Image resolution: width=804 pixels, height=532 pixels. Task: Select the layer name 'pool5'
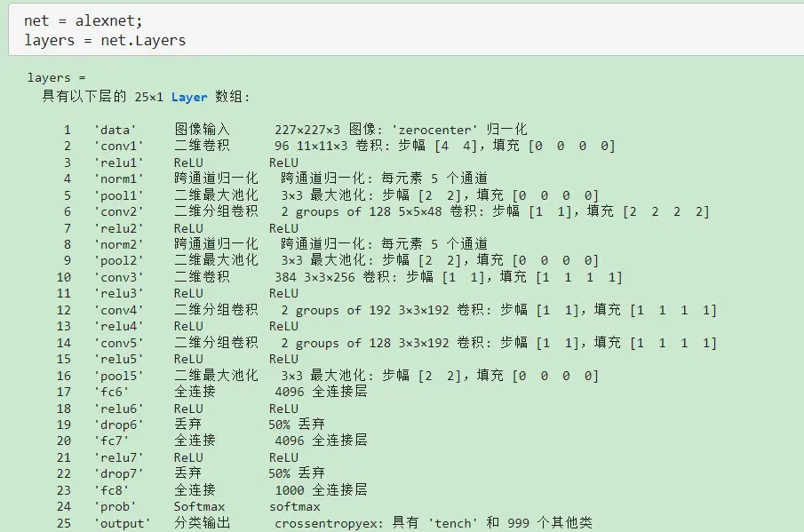[118, 376]
